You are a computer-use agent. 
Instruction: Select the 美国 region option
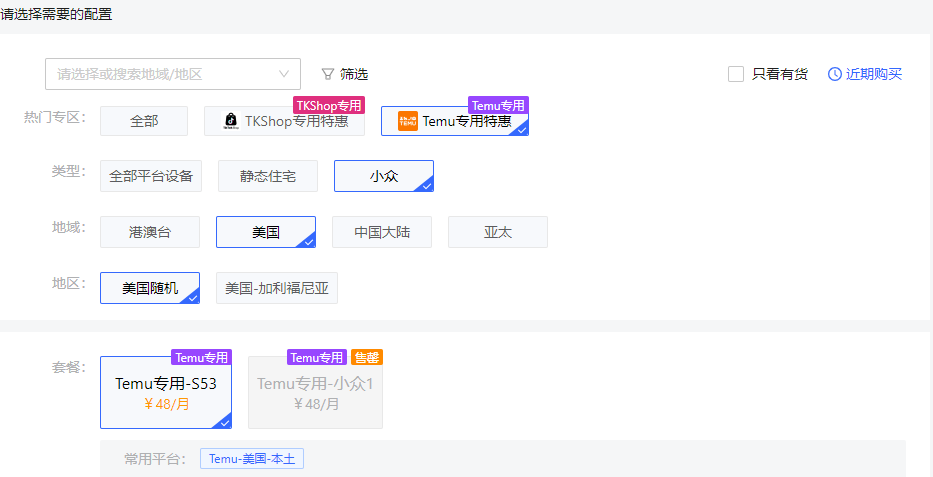[266, 232]
